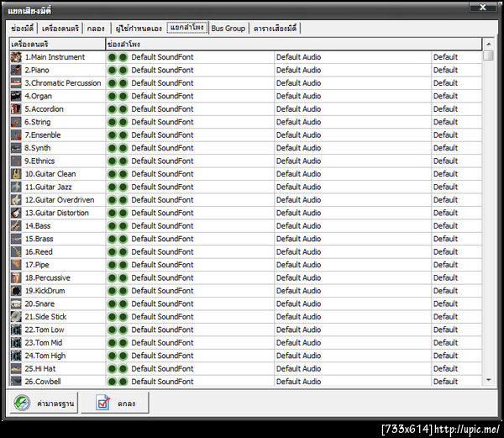Click the Brass instrument icon
The height and width of the screenshot is (438, 504).
pyautogui.click(x=16, y=239)
